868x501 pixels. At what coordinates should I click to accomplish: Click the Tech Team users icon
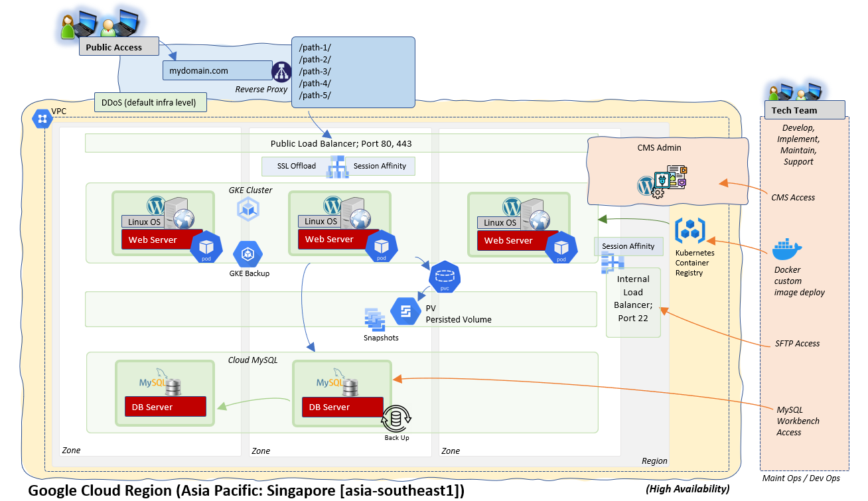tap(795, 92)
